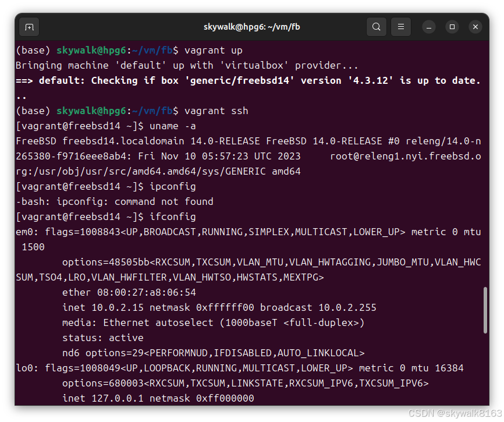Click 'FreeBSD freebsd14.localdomain' output line
The width and height of the screenshot is (504, 422).
(248, 141)
